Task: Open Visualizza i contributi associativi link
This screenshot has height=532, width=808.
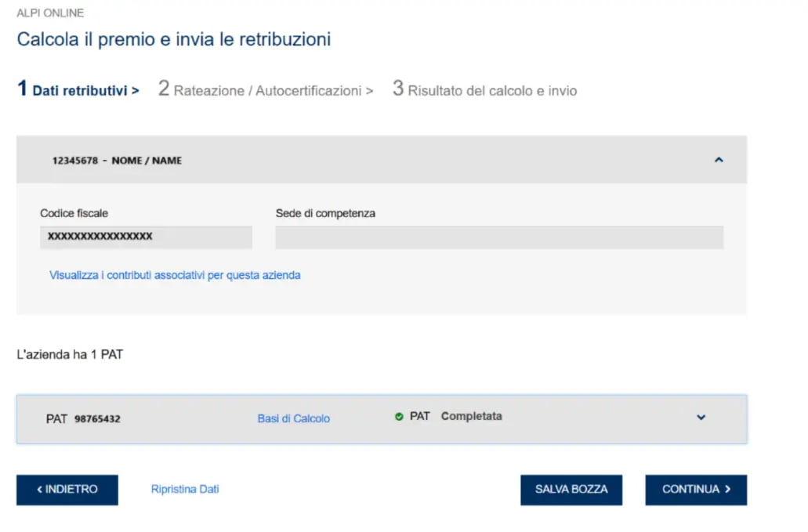Action: (175, 275)
